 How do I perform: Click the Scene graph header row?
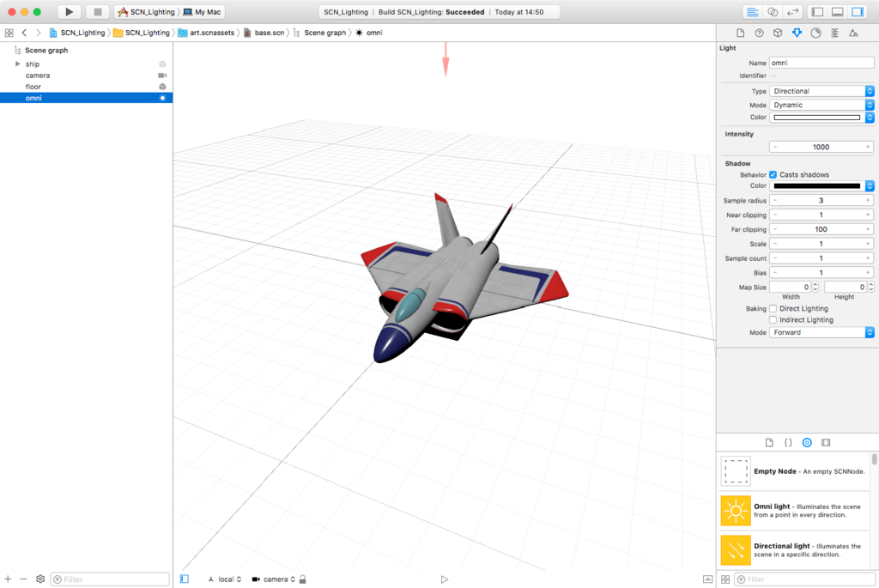pos(86,50)
